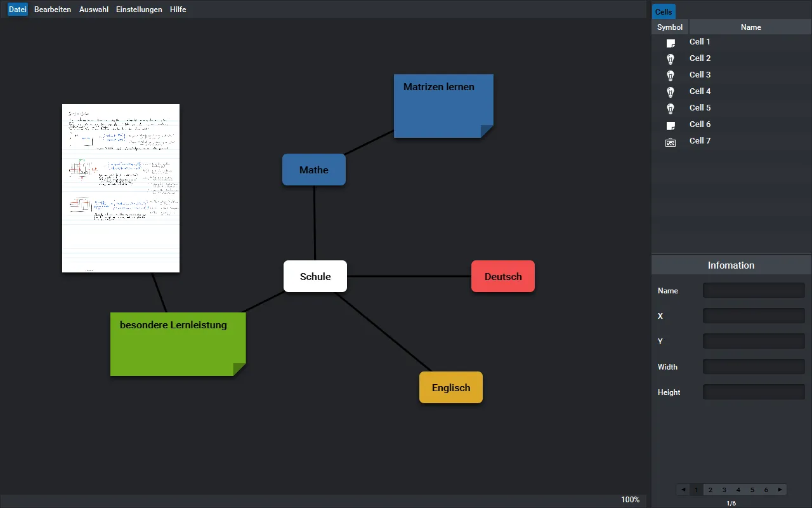This screenshot has height=508, width=812.
Task: Select the red Deutsch node
Action: coord(503,276)
